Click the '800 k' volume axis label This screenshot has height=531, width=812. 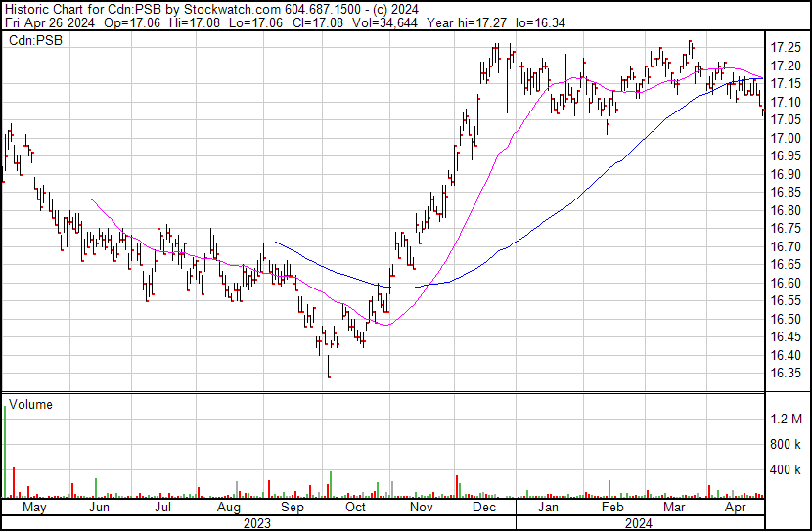coord(786,444)
